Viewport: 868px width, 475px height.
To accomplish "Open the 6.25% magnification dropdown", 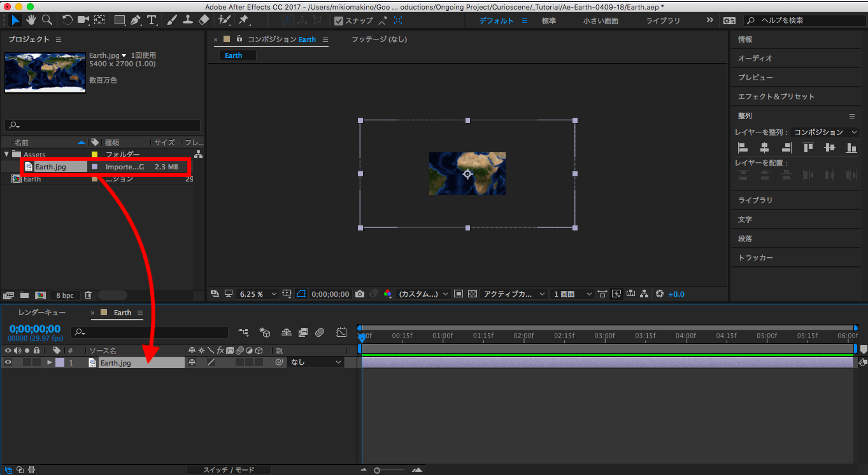I will coord(258,294).
